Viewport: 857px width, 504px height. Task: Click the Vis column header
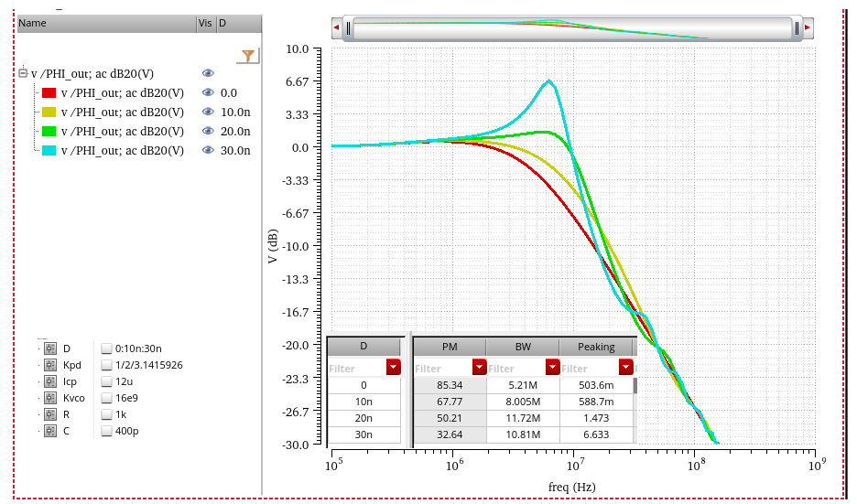click(x=206, y=24)
